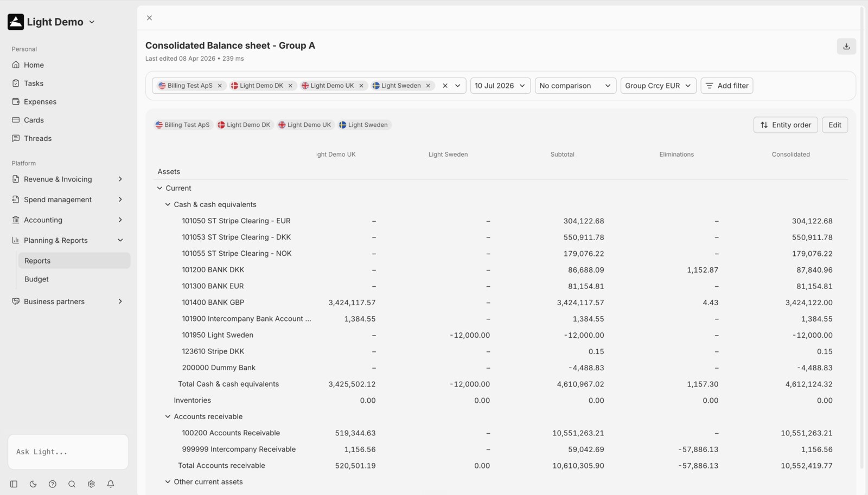The height and width of the screenshot is (495, 868).
Task: Remove Light Sweden entity filter chip
Action: [x=428, y=86]
